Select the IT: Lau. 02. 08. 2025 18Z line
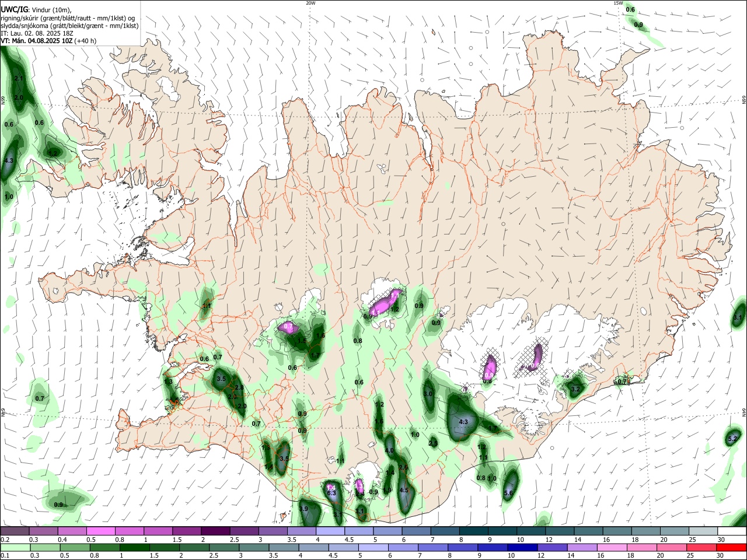 tap(38, 33)
